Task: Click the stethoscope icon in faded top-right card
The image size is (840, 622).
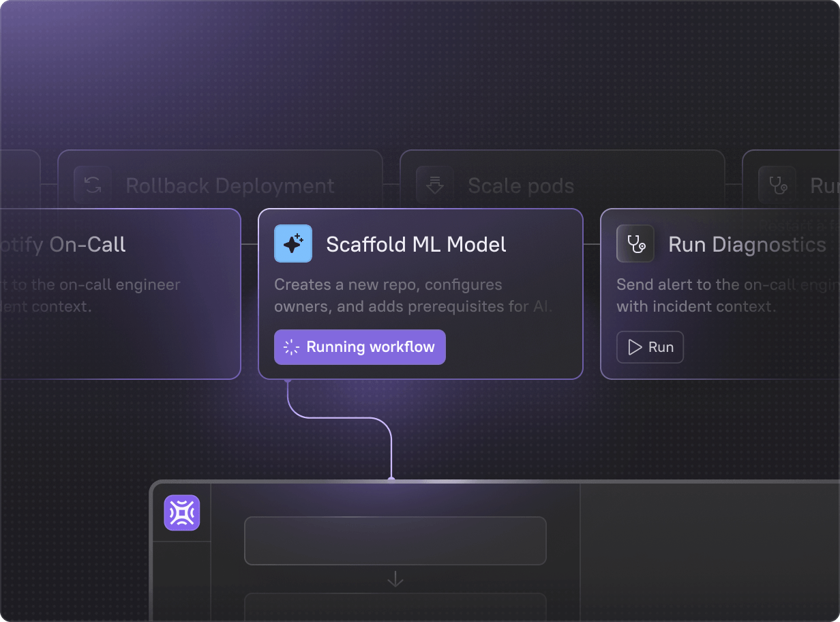Action: coord(777,185)
